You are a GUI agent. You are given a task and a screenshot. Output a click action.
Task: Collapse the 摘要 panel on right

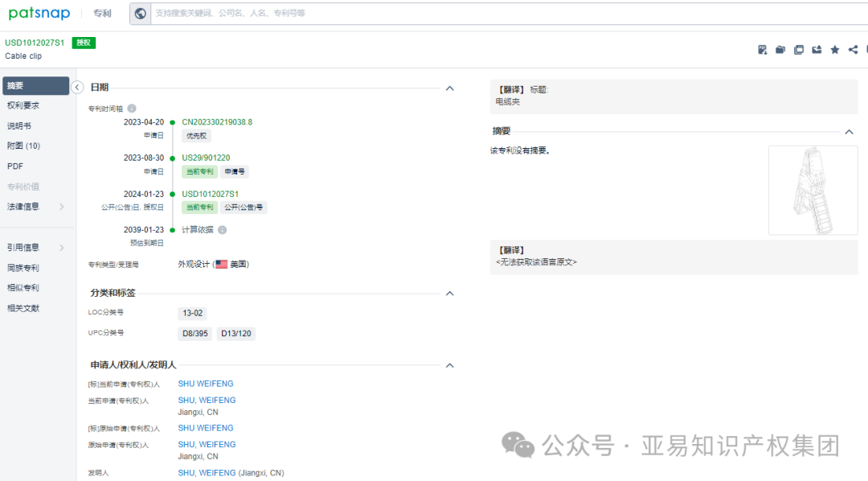[850, 131]
